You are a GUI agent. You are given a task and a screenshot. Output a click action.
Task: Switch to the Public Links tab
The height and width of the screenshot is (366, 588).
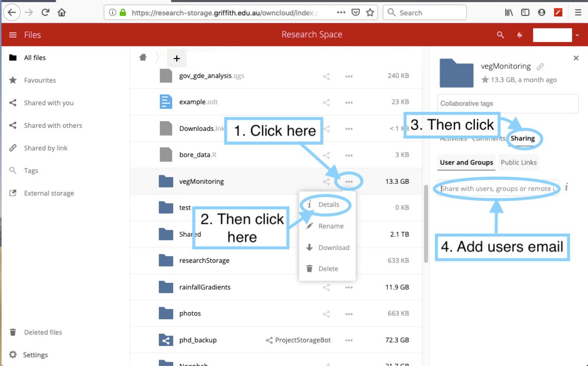(519, 162)
